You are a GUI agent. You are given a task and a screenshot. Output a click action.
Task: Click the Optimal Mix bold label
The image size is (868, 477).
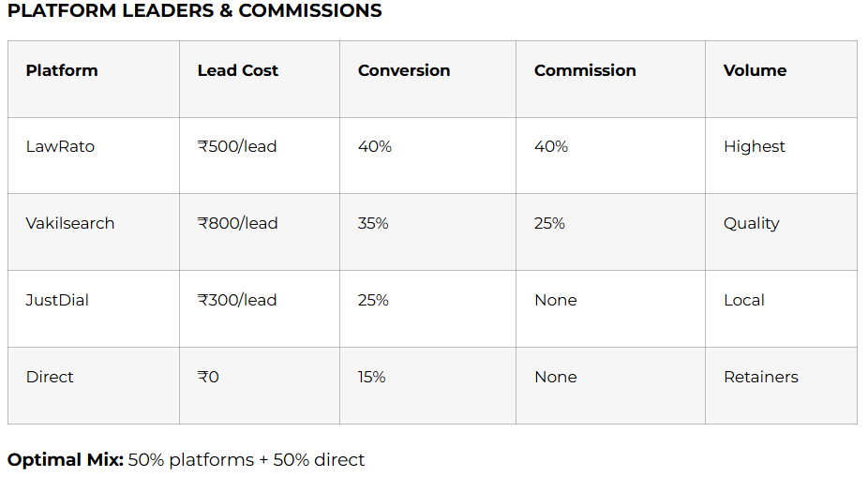pyautogui.click(x=66, y=459)
